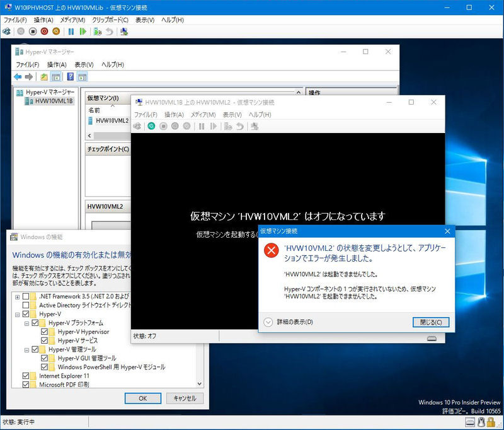Collapse Hyper-V プラットフォーム node
This screenshot has height=430, width=504.
point(26,323)
